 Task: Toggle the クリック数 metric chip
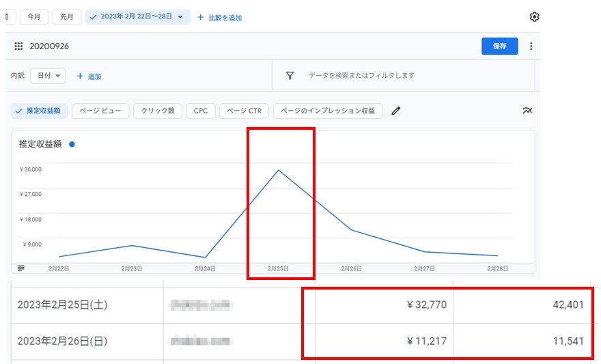158,111
